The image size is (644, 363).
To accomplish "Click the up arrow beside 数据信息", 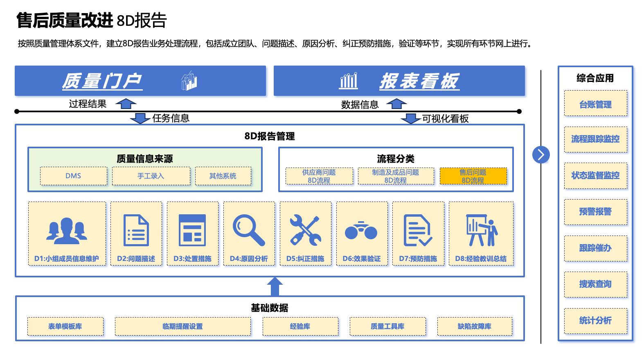I will [x=396, y=104].
